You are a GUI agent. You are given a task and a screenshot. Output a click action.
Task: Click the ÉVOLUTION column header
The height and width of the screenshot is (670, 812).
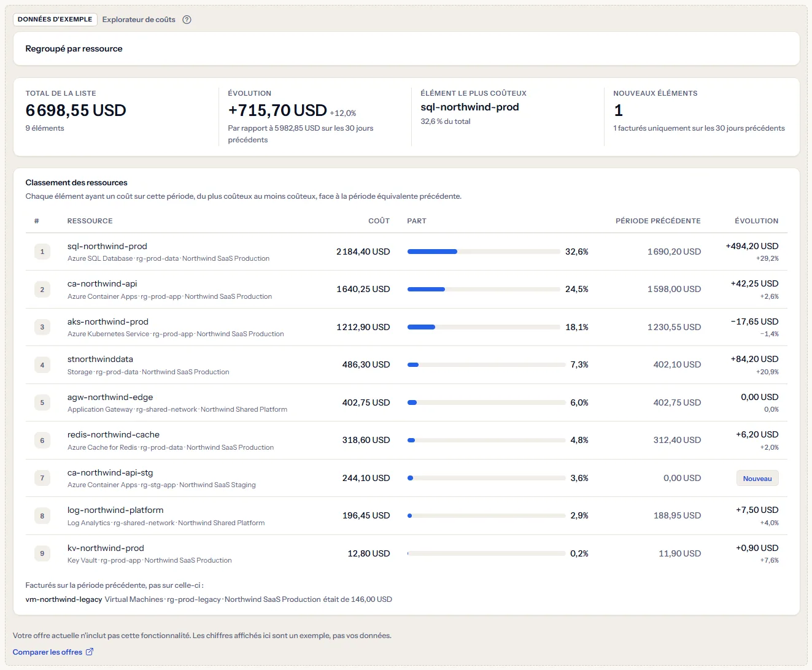[x=756, y=221]
